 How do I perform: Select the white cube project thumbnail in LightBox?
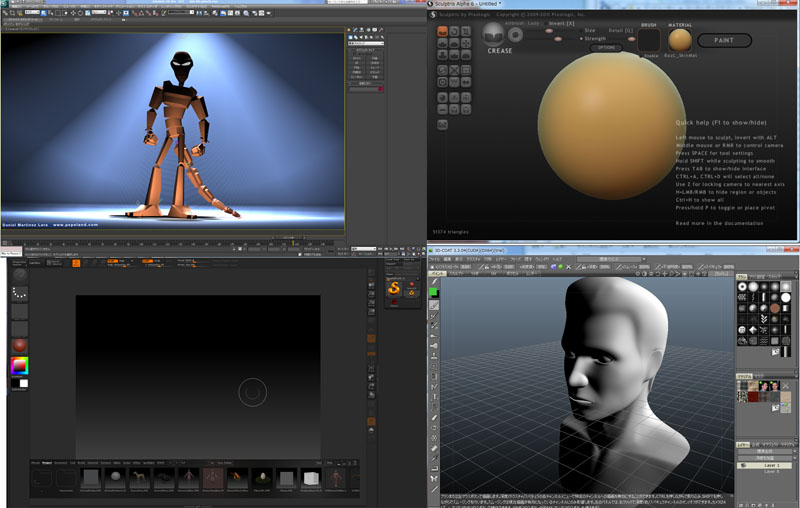point(310,480)
